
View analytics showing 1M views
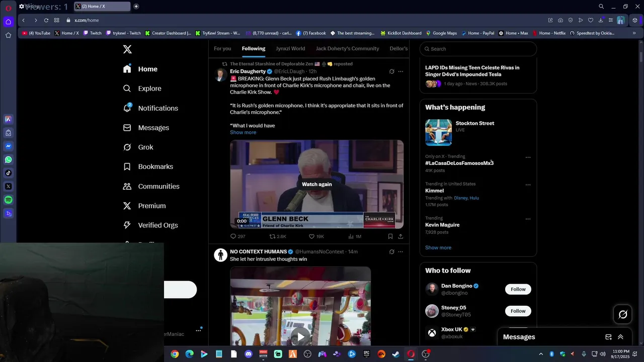pyautogui.click(x=351, y=236)
